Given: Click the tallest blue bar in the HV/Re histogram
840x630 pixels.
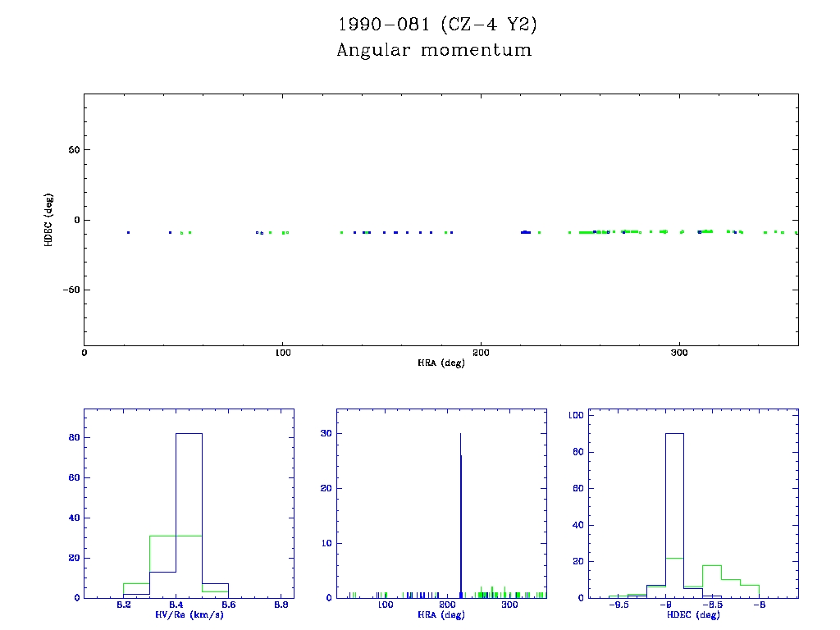Looking at the screenshot, I should [x=189, y=515].
